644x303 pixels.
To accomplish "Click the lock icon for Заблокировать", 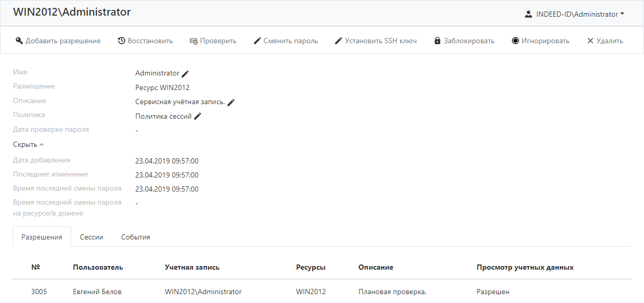I will click(x=437, y=41).
